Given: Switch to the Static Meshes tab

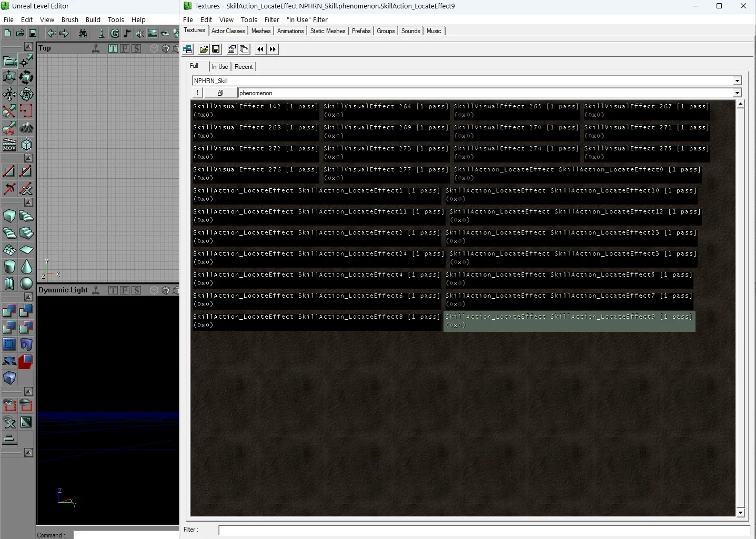Looking at the screenshot, I should [328, 31].
